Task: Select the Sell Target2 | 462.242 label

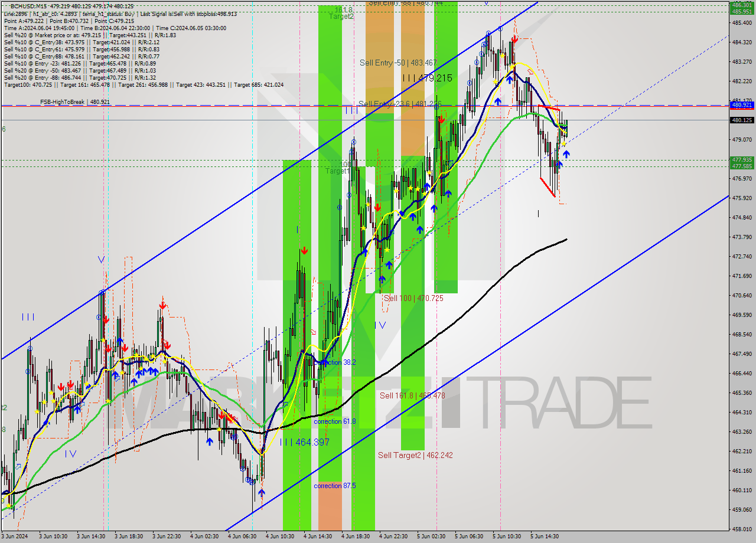Action: pyautogui.click(x=415, y=455)
